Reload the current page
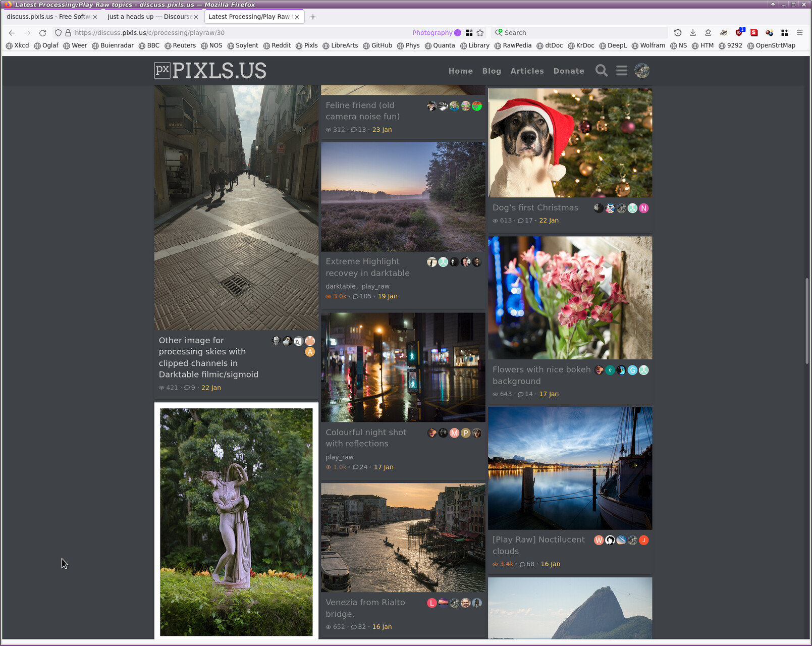 coord(43,33)
